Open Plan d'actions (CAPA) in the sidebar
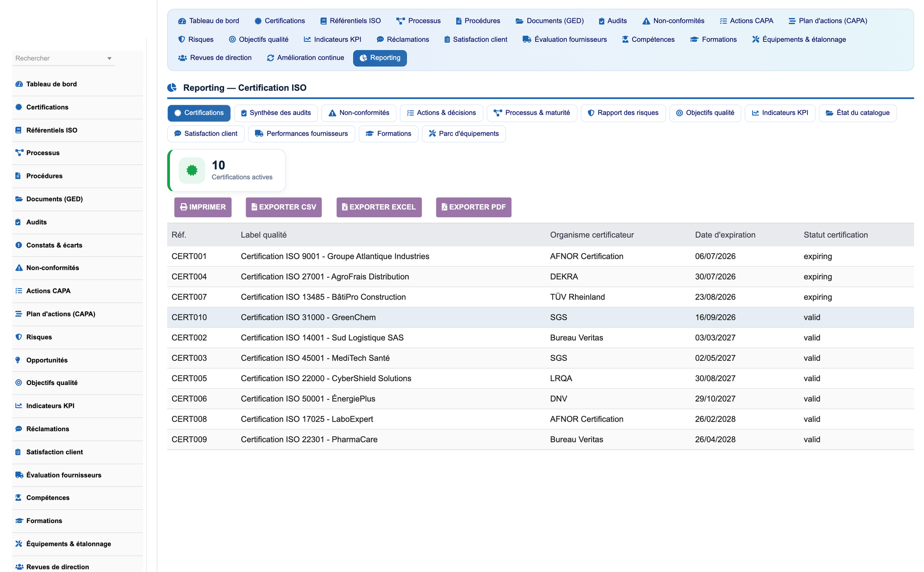Viewport: 924px width, 572px height. [77, 314]
